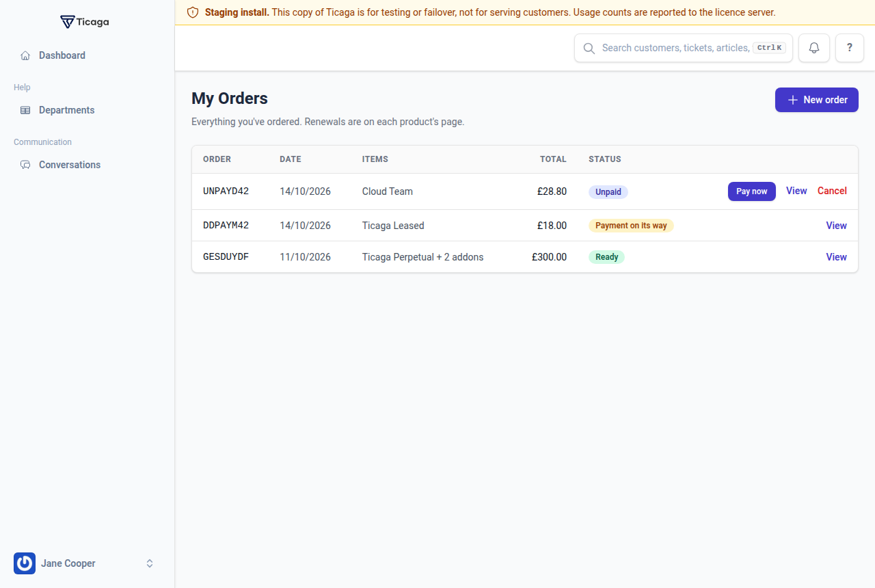
Task: Open notifications bell icon
Action: click(814, 48)
